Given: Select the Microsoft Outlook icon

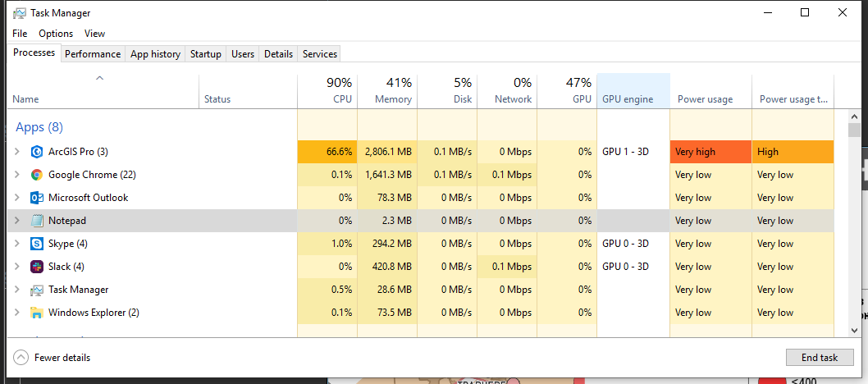Looking at the screenshot, I should pos(36,198).
